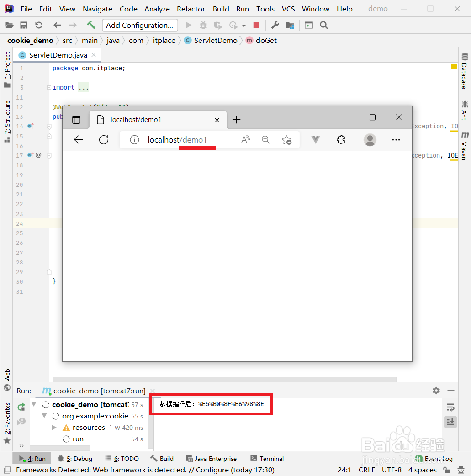The width and height of the screenshot is (471, 476).
Task: Expand the import fold region
Action: click(49, 87)
